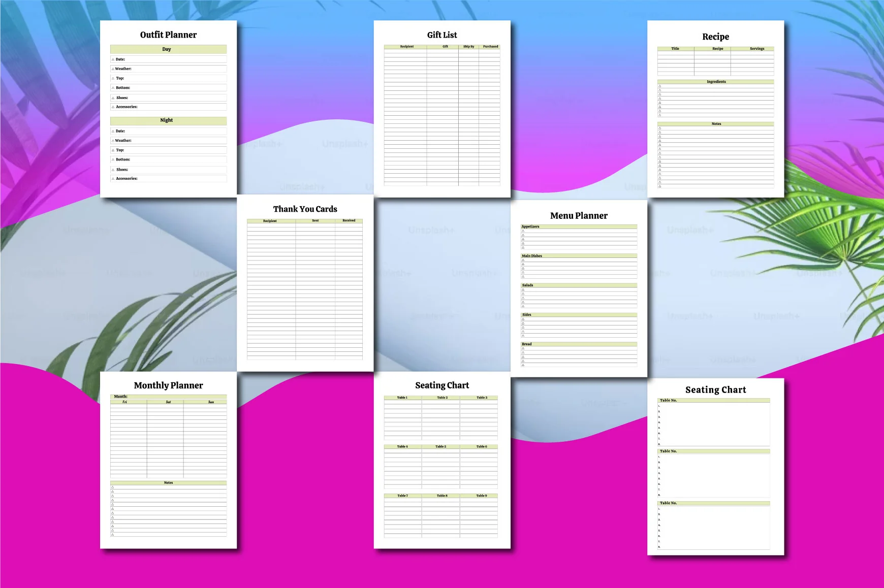Click the 'Outfit Planner' page title
Screen dimensions: 884x588
[x=168, y=35]
